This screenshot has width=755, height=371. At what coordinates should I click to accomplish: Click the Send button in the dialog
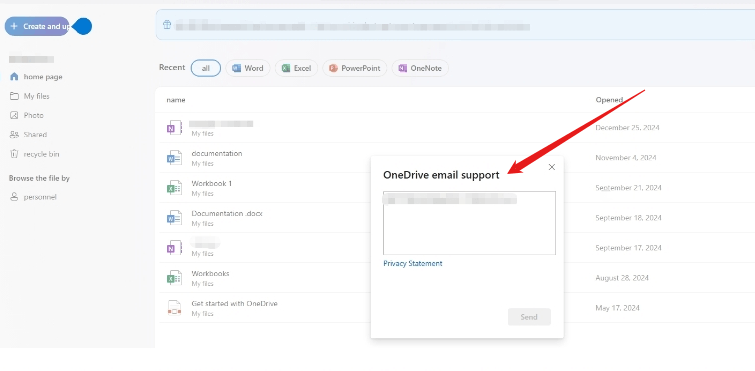529,317
